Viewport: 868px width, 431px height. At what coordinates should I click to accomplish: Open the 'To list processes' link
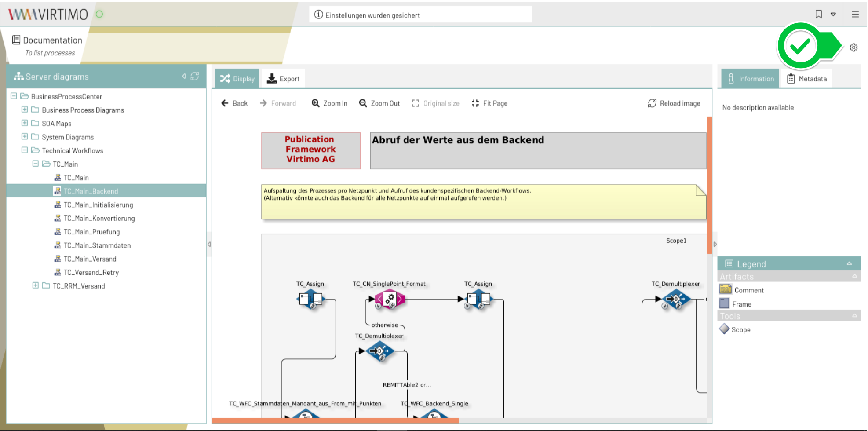pyautogui.click(x=50, y=52)
